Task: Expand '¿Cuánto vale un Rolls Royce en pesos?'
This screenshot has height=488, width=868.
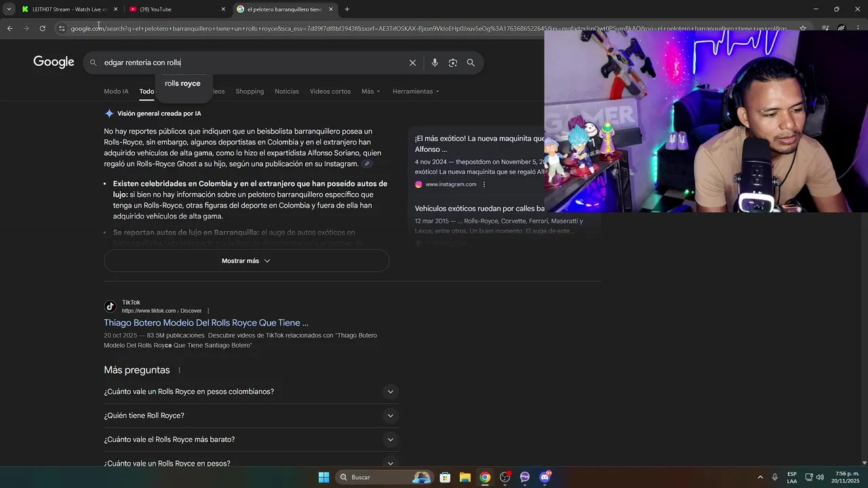Action: click(x=251, y=463)
